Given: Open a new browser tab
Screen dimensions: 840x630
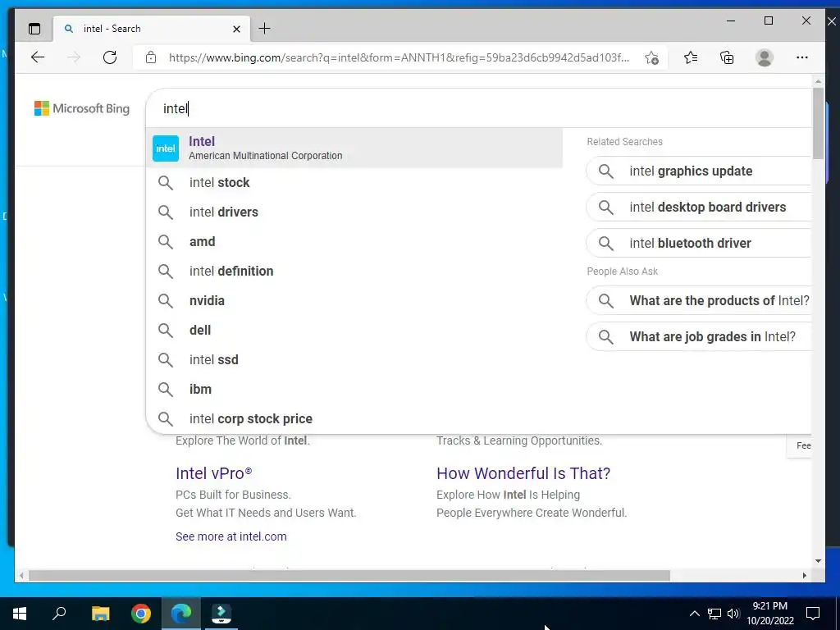Looking at the screenshot, I should (x=265, y=29).
